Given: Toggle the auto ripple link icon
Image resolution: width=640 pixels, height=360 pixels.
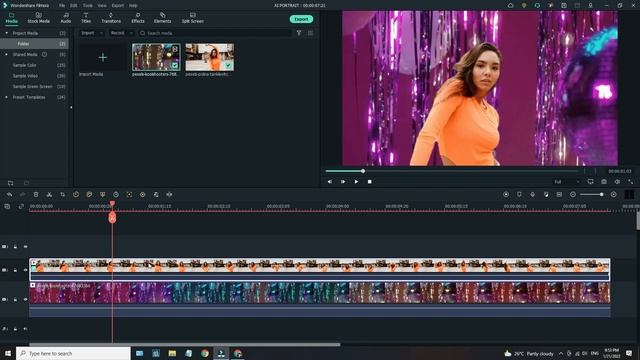Looking at the screenshot, I should (21, 207).
